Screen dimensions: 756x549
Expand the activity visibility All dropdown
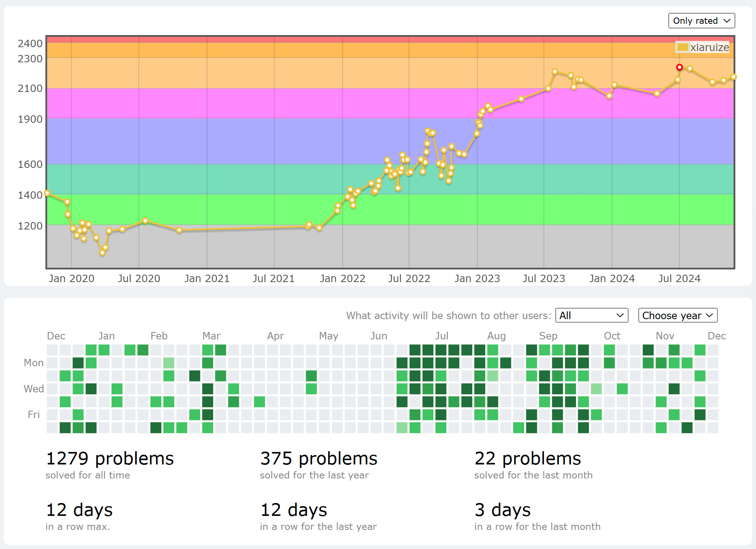point(591,315)
